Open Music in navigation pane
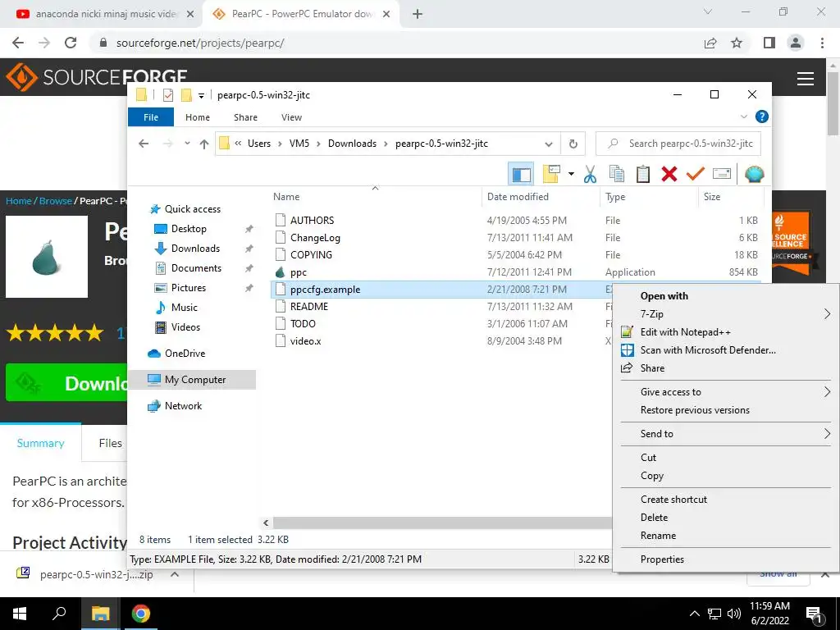 click(x=185, y=308)
